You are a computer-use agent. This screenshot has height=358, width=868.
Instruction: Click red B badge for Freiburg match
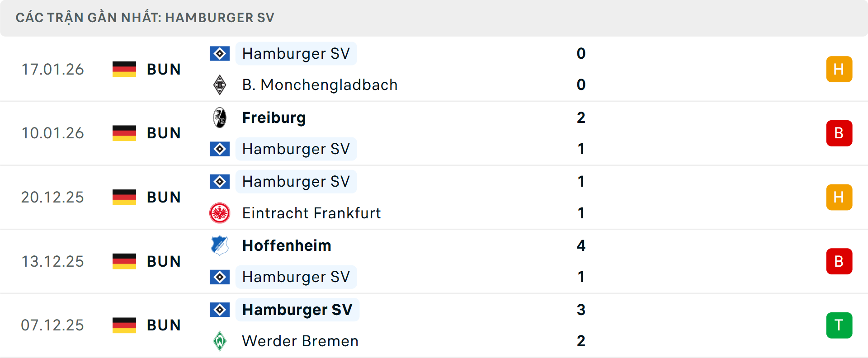839,133
